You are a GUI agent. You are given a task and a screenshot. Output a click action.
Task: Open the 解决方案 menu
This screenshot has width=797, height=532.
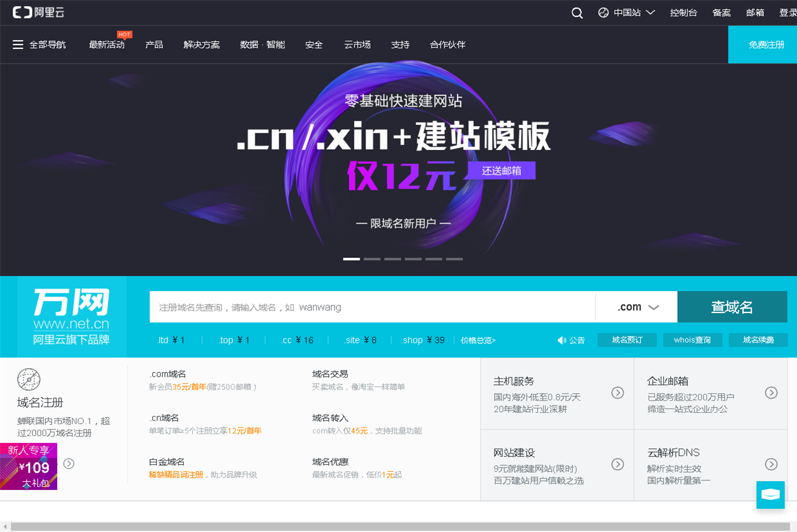pos(201,45)
